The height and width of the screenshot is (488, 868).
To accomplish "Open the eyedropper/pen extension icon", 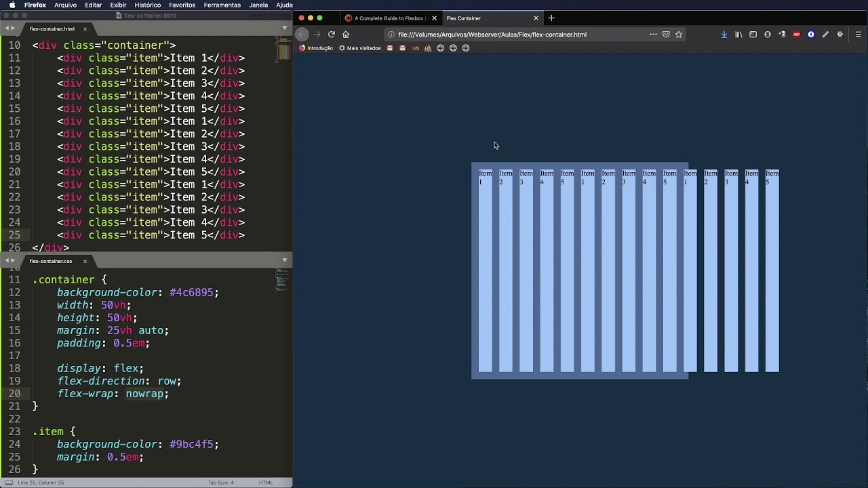I will (x=825, y=35).
